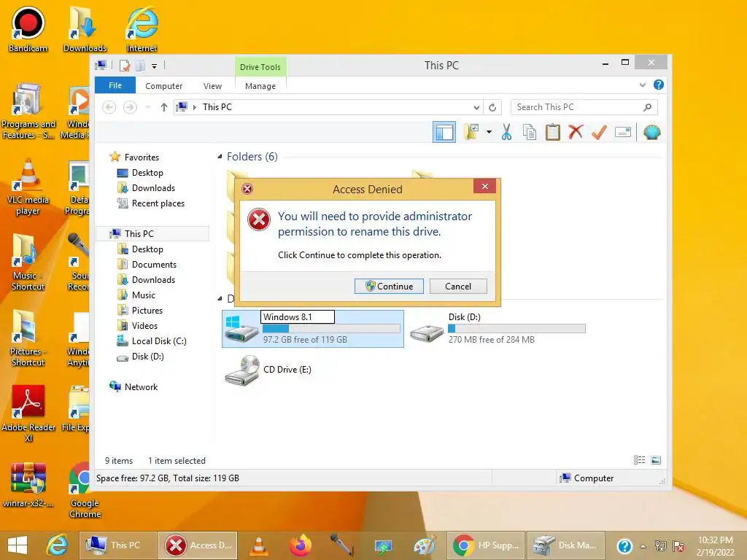The height and width of the screenshot is (560, 747).
Task: Click the Cut scissors icon
Action: pos(506,132)
